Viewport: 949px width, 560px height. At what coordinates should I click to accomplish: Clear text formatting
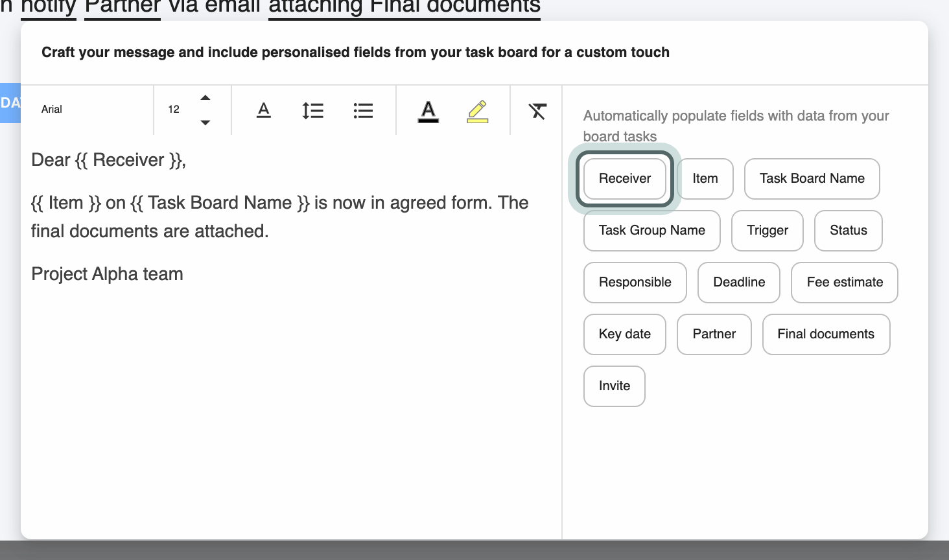[537, 111]
